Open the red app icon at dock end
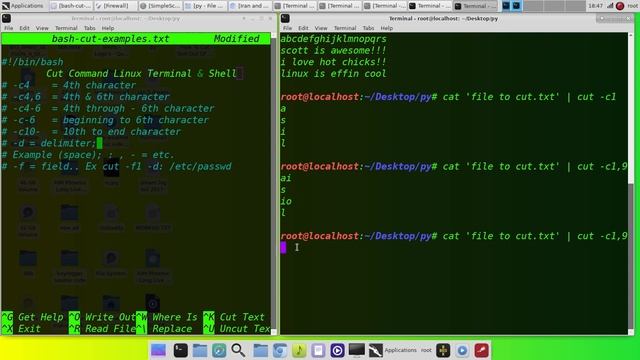Viewport: 640px width, 360px height. [x=481, y=350]
